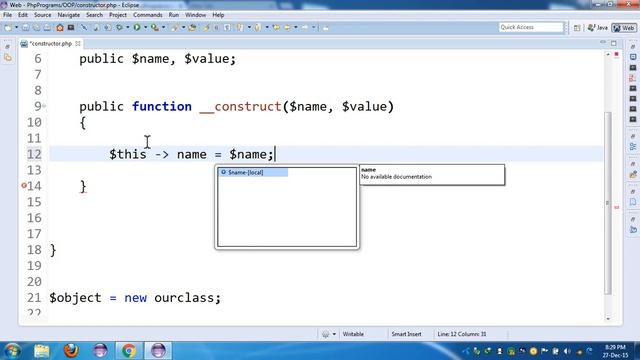Open the Commands menu
This screenshot has width=640, height=360.
click(x=147, y=15)
